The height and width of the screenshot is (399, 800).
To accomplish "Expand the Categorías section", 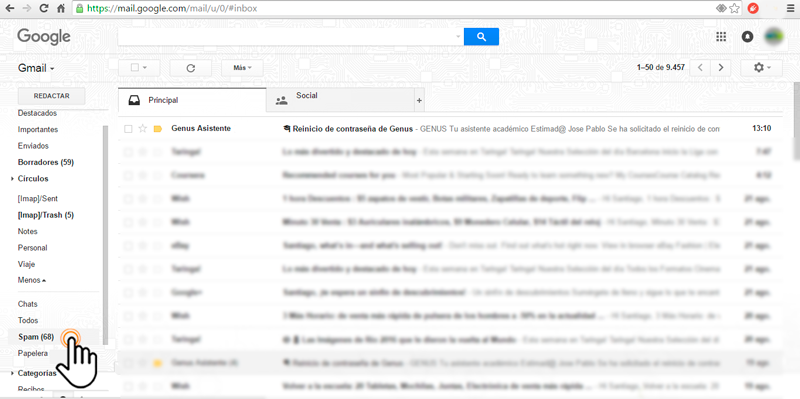I will 12,373.
